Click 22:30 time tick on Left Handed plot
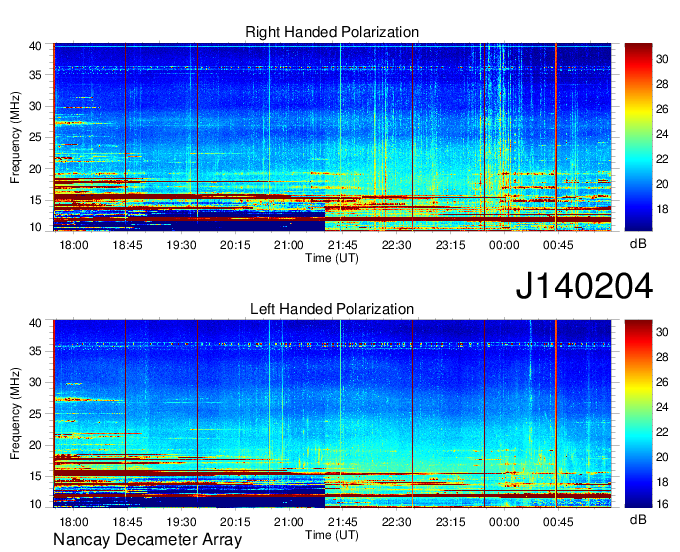The image size is (680, 552). pos(396,522)
